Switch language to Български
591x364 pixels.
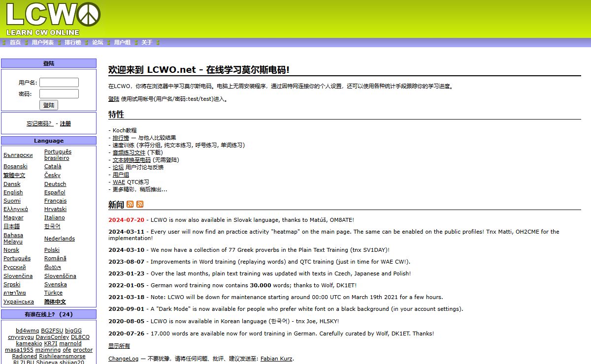(18, 155)
